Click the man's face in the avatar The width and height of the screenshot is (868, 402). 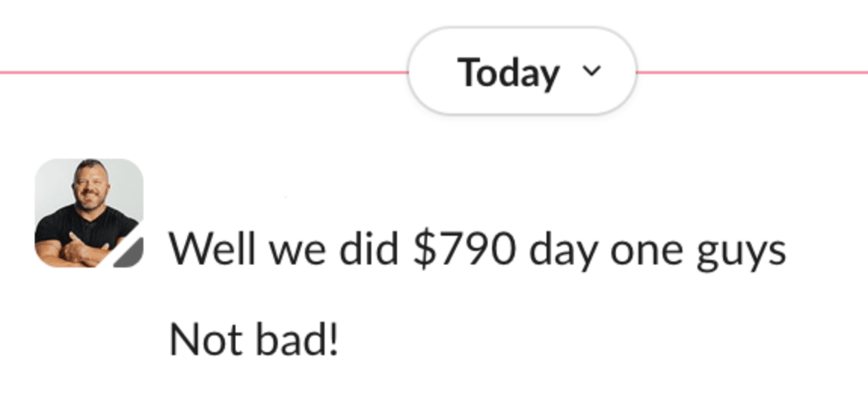point(90,186)
